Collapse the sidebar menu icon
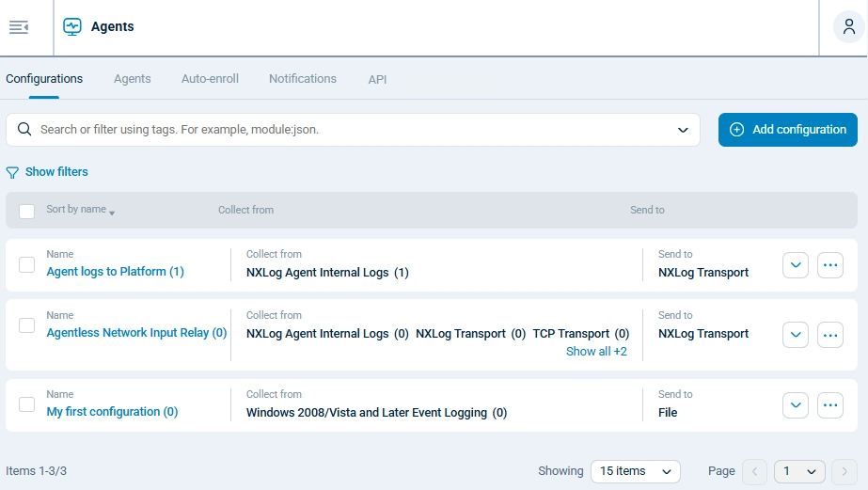Viewport: 868px width, 490px height. click(19, 27)
